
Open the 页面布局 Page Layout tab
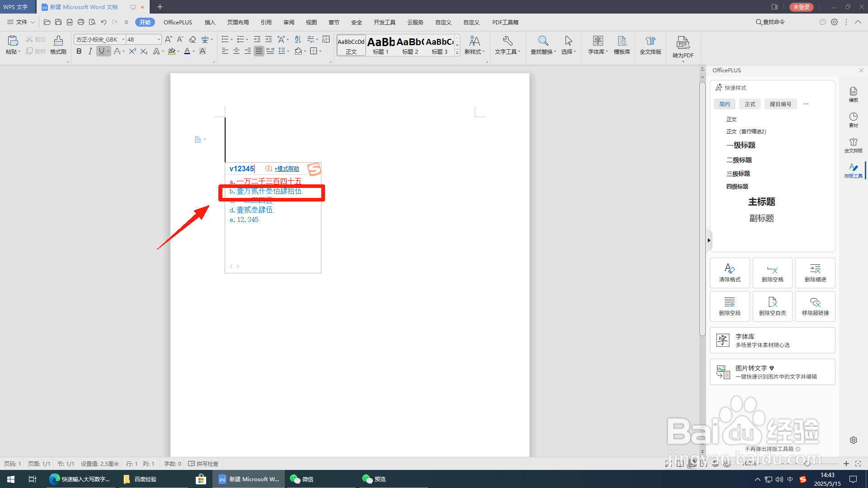click(x=238, y=22)
